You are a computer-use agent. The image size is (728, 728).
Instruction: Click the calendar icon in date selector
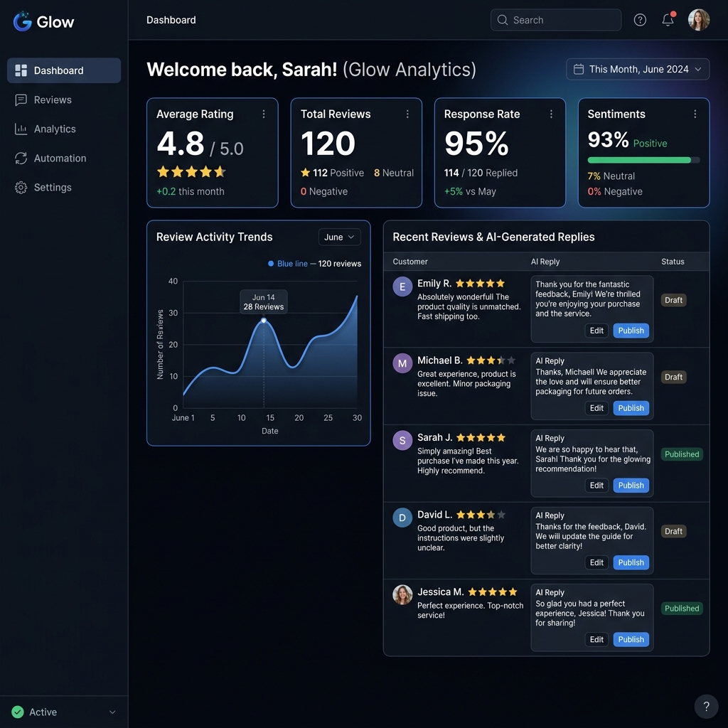[579, 69]
